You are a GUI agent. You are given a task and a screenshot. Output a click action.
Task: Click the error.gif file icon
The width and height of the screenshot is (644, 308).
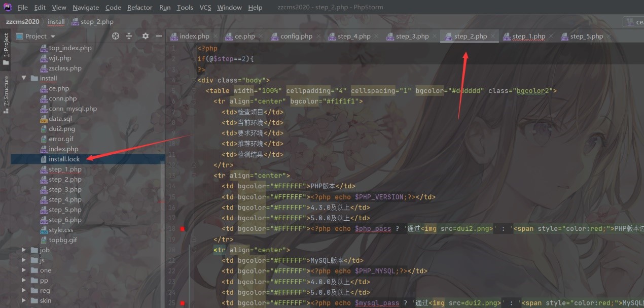point(44,139)
